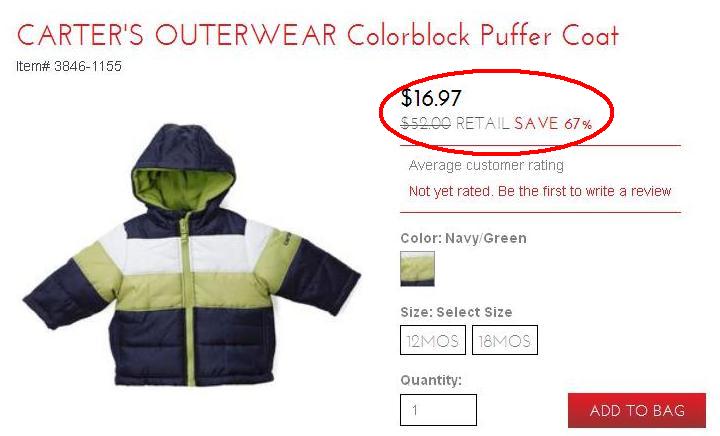
Task: Click the green hood lining of the coat
Action: point(183,188)
